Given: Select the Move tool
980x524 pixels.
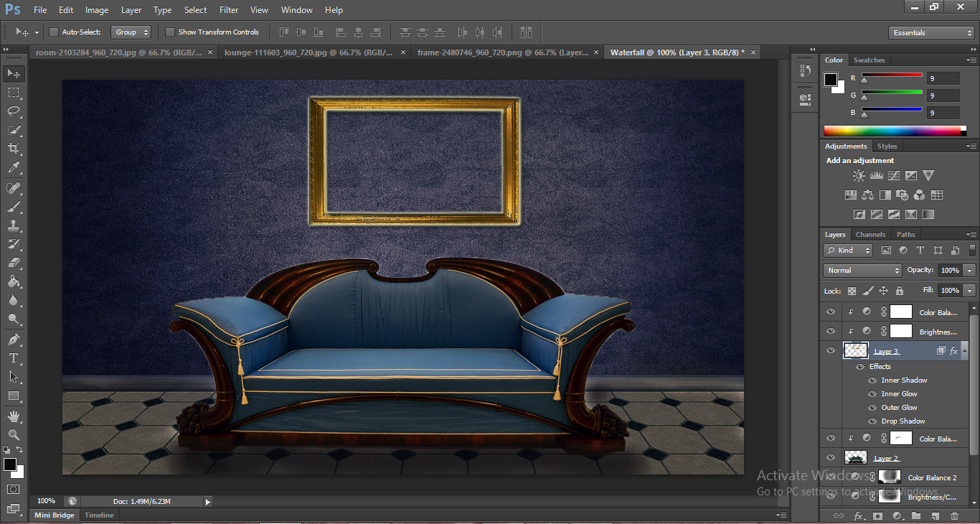Looking at the screenshot, I should pyautogui.click(x=14, y=73).
